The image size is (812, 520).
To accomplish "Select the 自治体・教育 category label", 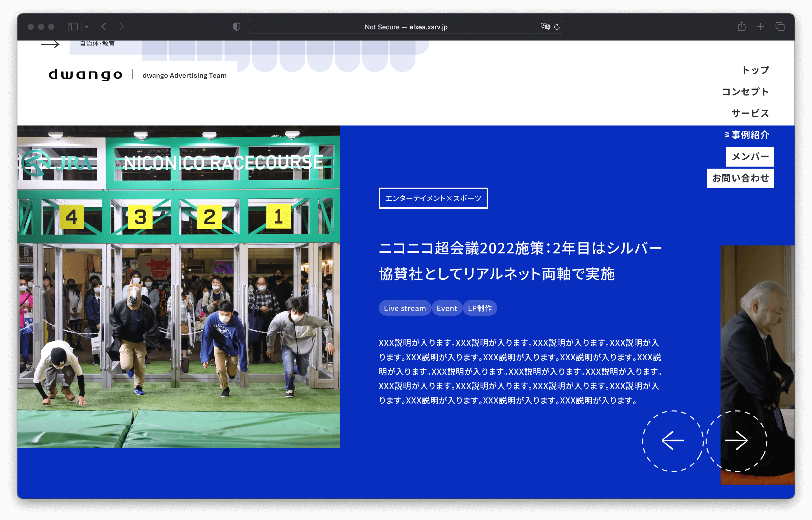I will click(x=97, y=44).
